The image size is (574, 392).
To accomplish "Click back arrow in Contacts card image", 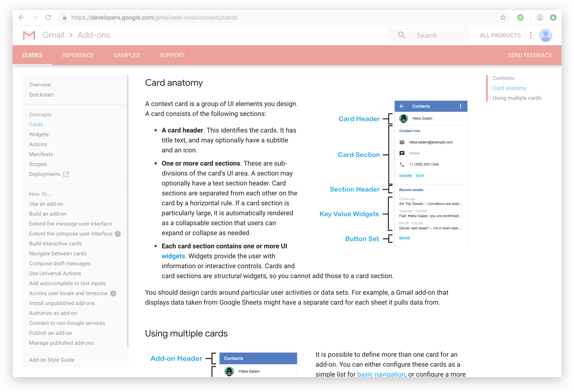I will [402, 106].
